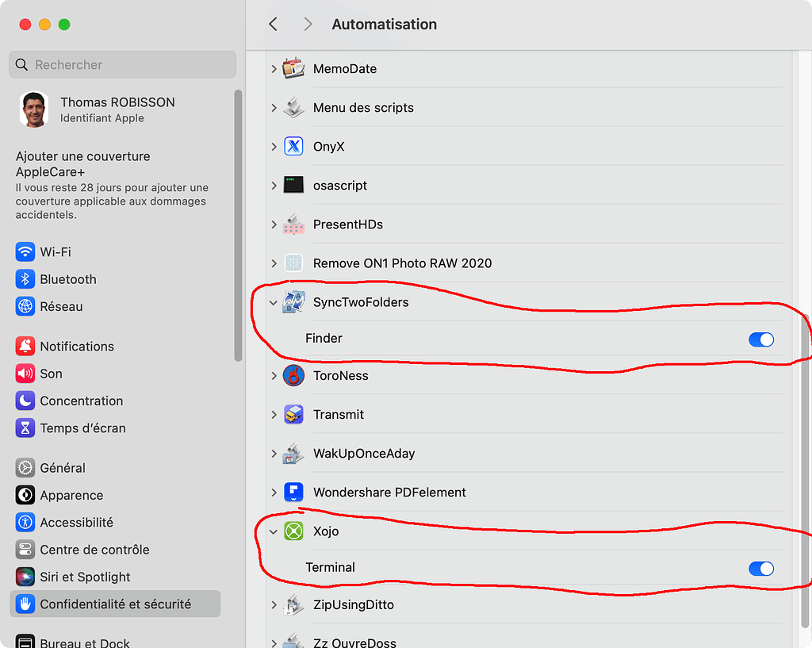Collapse the Xojo row
The image size is (812, 648).
[x=274, y=531]
